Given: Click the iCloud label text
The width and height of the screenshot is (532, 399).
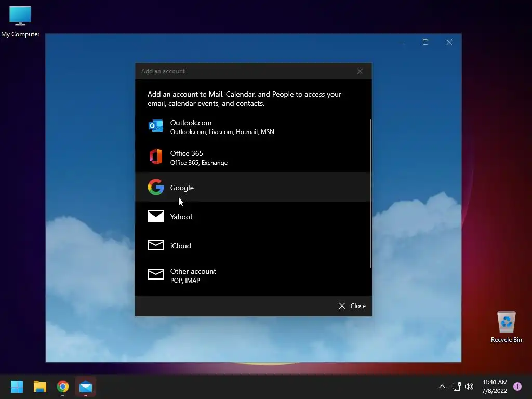Looking at the screenshot, I should click(x=180, y=246).
